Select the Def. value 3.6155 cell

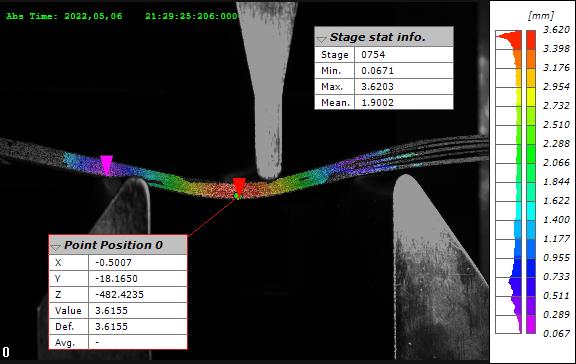click(x=137, y=327)
